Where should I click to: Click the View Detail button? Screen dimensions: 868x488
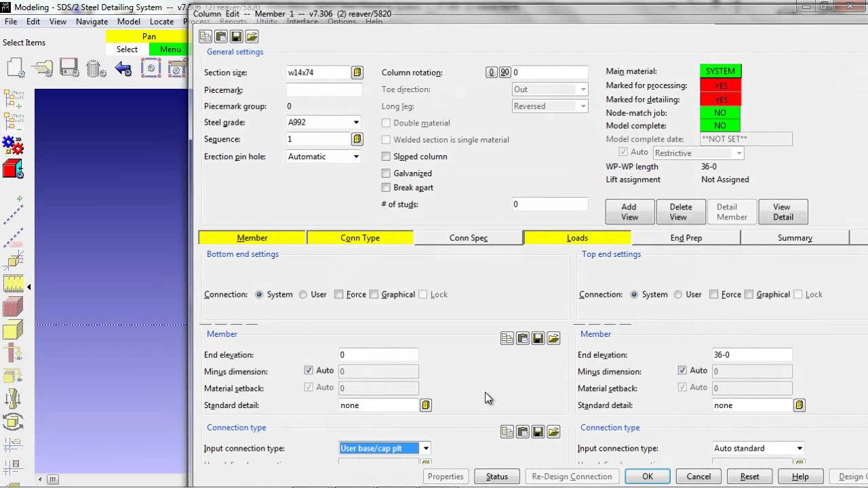pos(783,212)
